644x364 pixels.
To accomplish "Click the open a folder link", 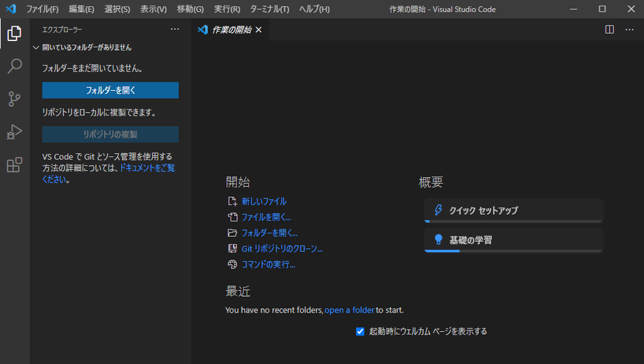I will (x=349, y=310).
